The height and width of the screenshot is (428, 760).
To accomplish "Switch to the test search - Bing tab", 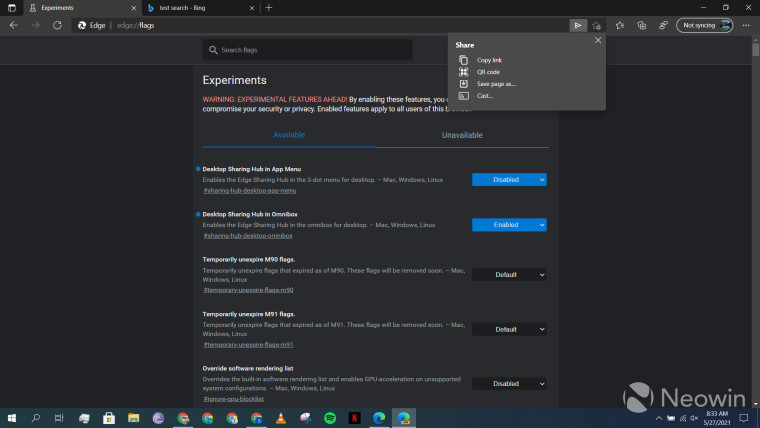I will click(201, 8).
